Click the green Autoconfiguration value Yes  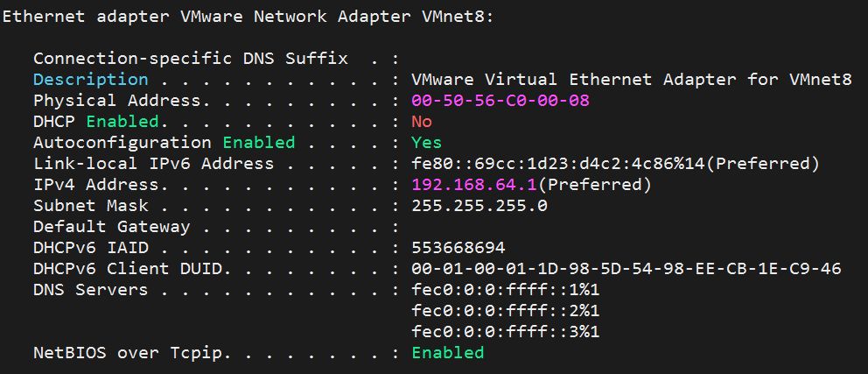click(427, 143)
